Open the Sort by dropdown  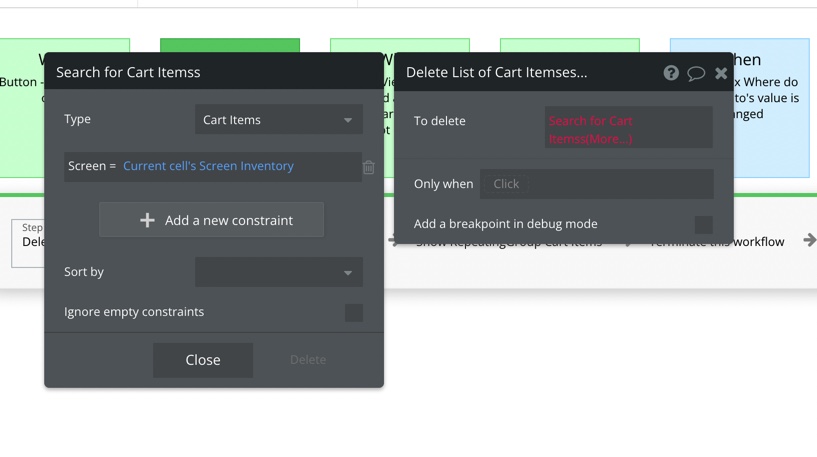279,271
